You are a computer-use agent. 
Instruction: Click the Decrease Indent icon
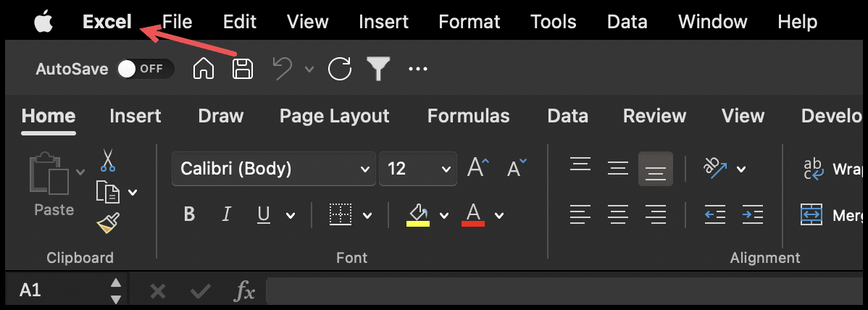[x=715, y=214]
